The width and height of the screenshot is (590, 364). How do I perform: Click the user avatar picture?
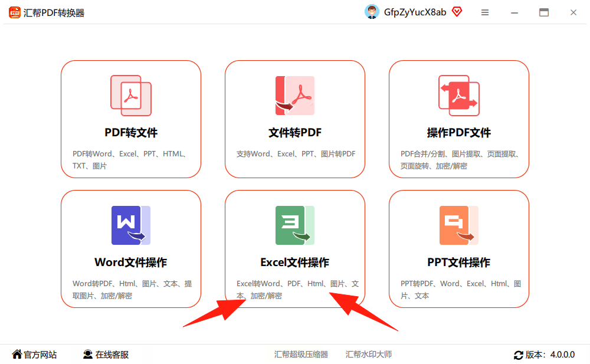(372, 12)
